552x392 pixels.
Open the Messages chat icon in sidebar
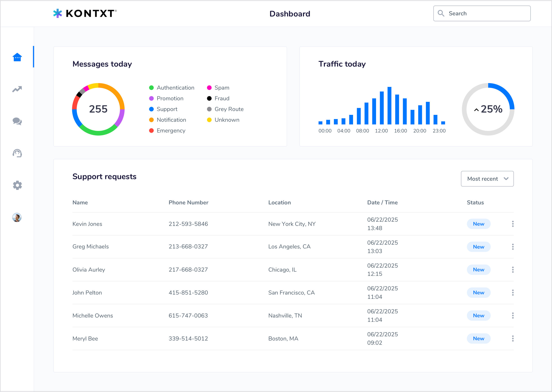pos(17,121)
